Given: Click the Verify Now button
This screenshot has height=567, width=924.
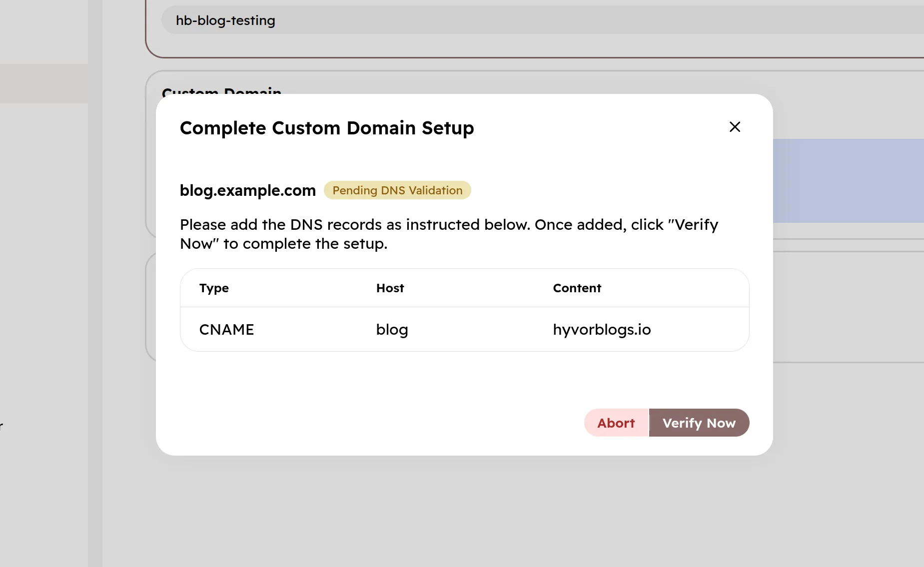Looking at the screenshot, I should click(x=699, y=423).
